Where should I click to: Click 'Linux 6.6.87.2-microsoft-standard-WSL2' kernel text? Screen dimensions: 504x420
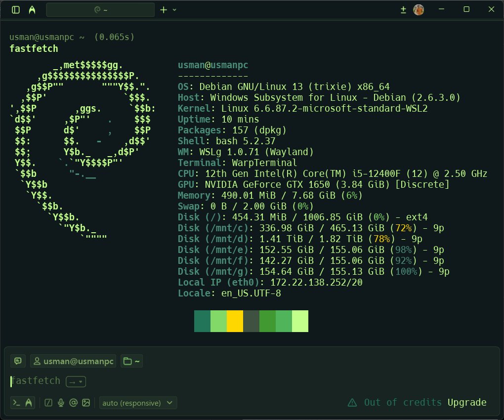[324, 108]
